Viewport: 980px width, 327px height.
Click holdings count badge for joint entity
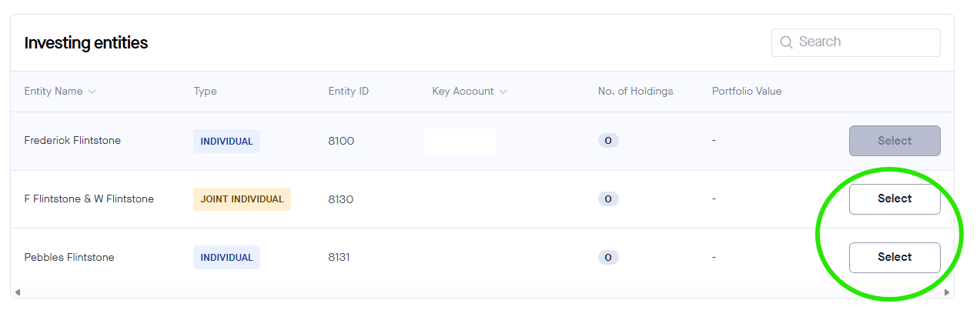tap(607, 199)
